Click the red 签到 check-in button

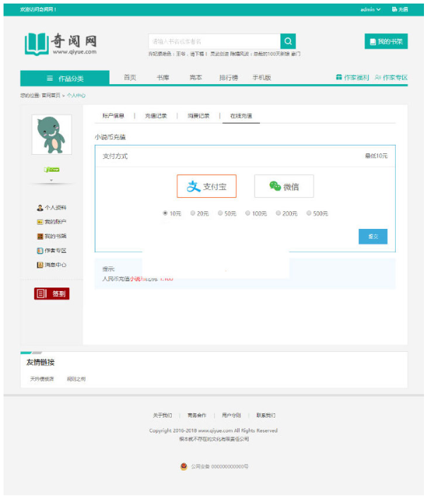point(52,293)
